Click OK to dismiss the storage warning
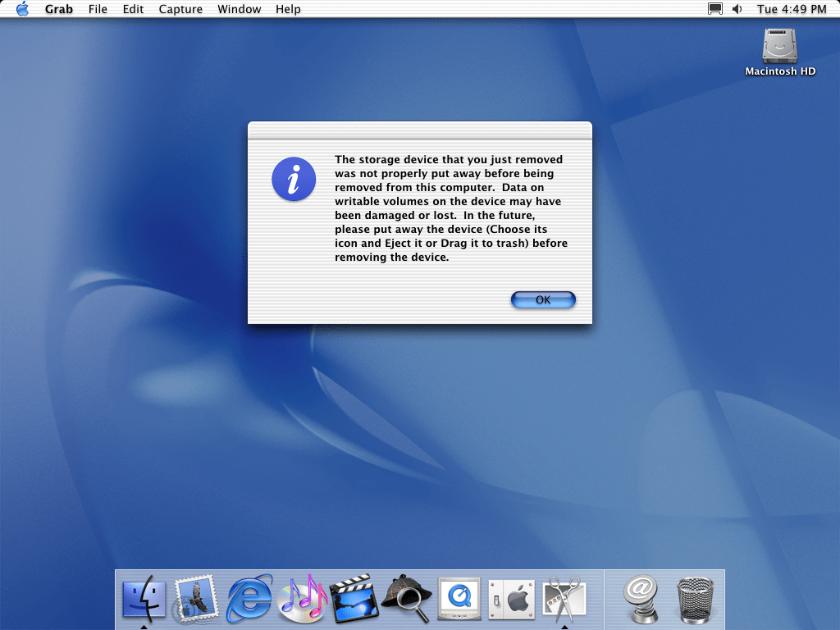The width and height of the screenshot is (840, 630). 543,299
